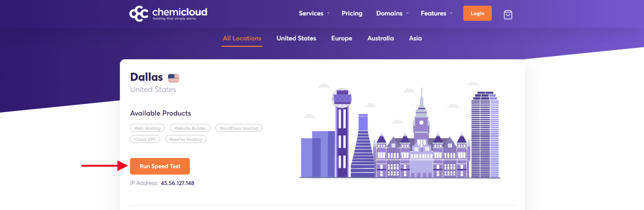Click the IP address 45.56.127.148

177,183
